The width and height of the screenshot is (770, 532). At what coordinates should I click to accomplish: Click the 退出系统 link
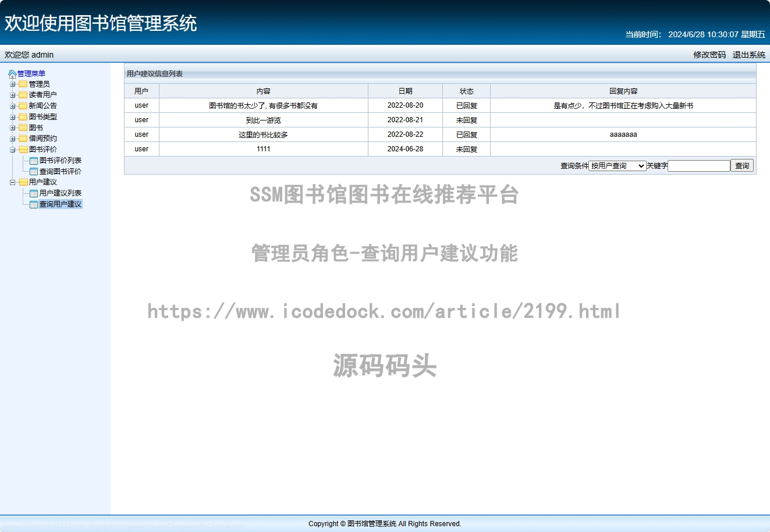[749, 55]
